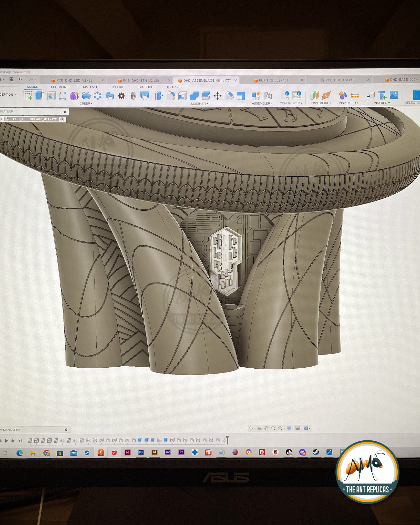This screenshot has height=525, width=420.
Task: Select the Fillet tool in Modifier
Action: pos(171,96)
